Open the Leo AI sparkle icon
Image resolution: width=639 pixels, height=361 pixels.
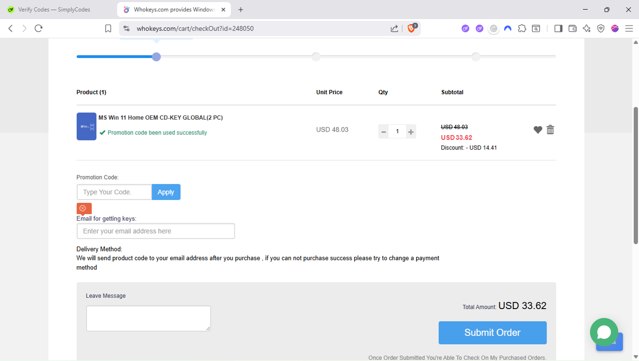tap(586, 28)
